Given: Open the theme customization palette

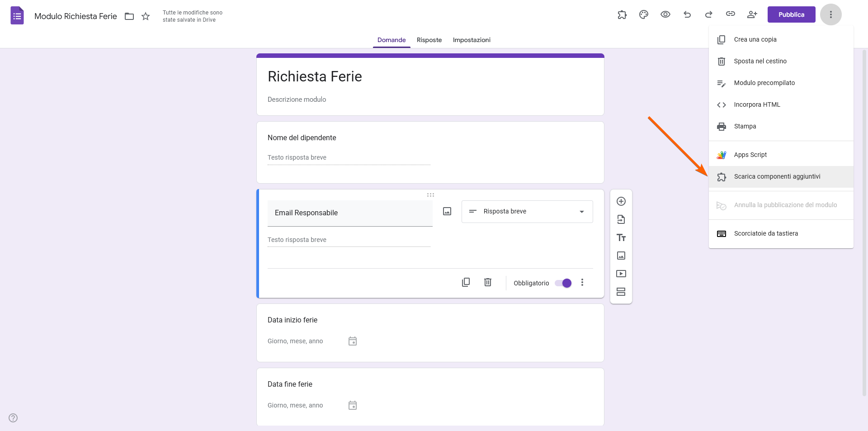Looking at the screenshot, I should (x=643, y=14).
